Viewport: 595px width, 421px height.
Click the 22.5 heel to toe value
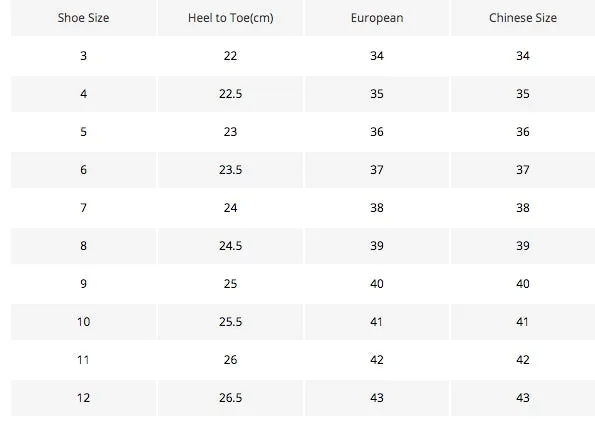coord(230,94)
